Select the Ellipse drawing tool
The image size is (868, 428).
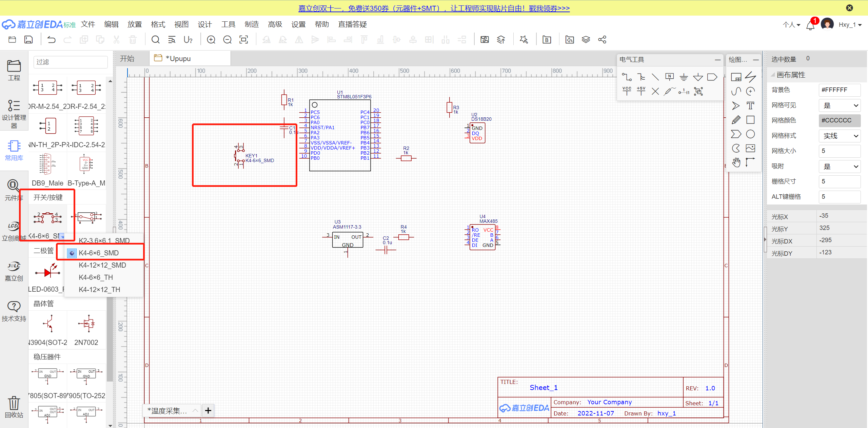click(x=750, y=134)
